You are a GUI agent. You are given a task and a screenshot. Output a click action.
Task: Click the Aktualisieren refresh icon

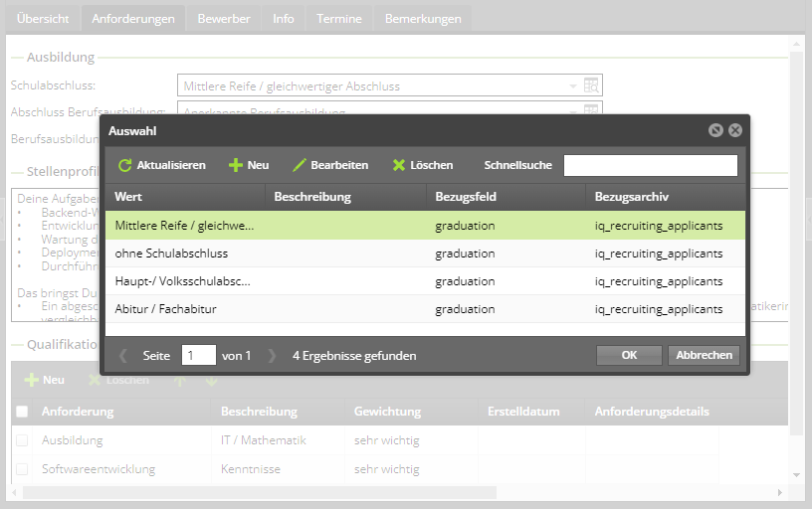tap(124, 165)
